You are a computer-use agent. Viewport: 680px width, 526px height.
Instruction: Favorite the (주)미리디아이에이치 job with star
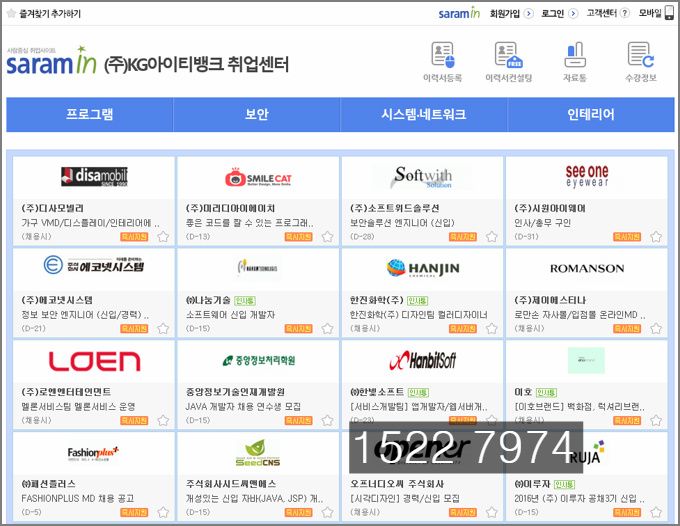tap(327, 237)
